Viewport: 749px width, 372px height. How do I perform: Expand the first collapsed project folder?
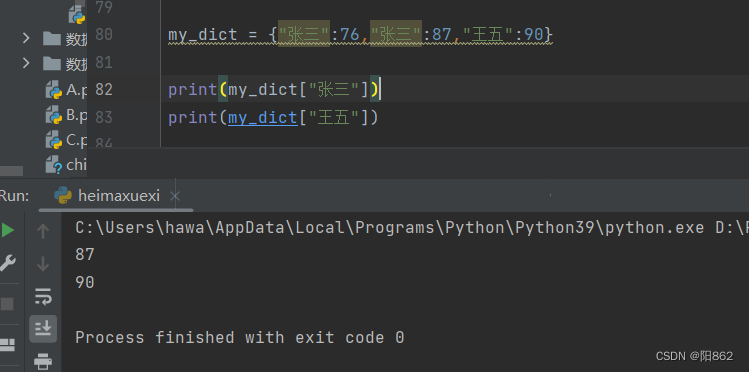pos(26,38)
